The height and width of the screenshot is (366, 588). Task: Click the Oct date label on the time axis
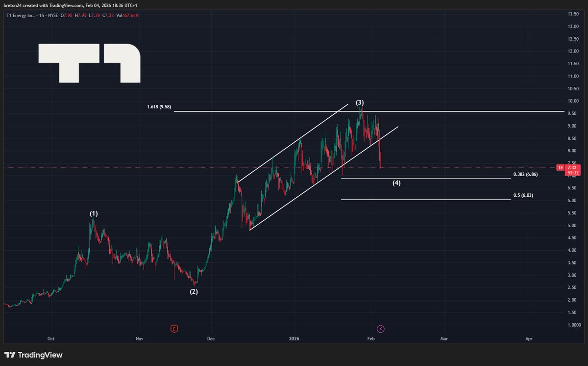point(50,339)
